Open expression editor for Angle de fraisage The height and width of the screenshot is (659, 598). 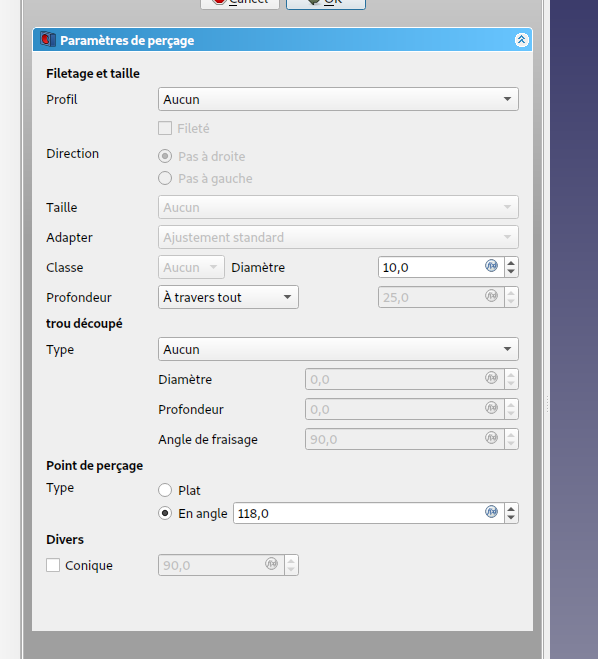click(491, 438)
